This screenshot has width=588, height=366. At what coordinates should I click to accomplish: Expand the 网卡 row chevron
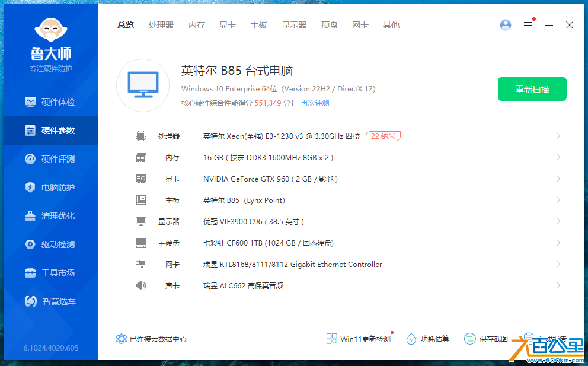point(558,265)
